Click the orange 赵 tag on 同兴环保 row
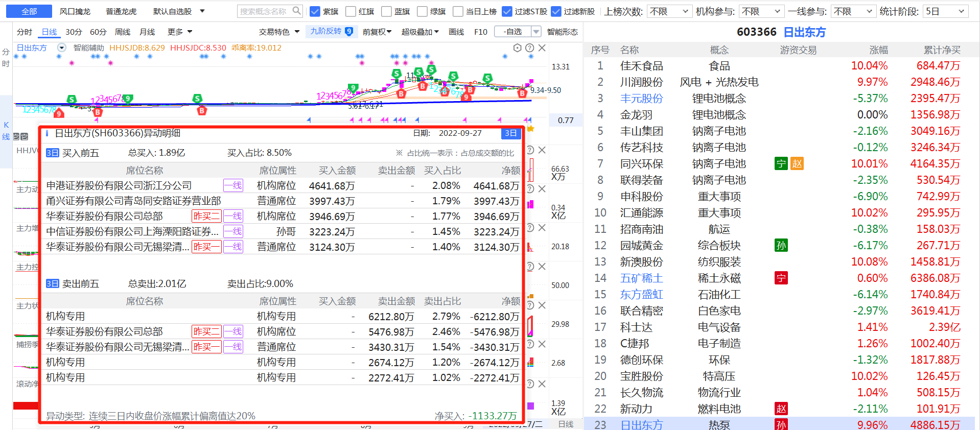The width and height of the screenshot is (980, 430). 797,163
